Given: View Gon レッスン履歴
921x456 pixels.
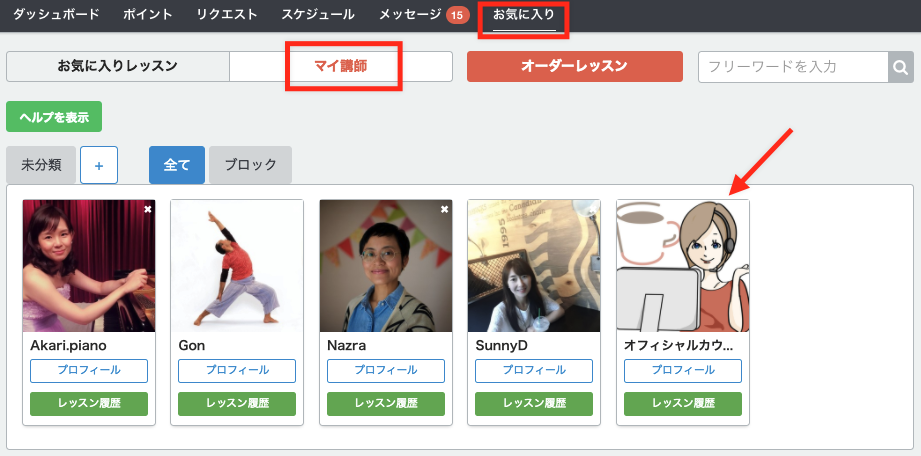Looking at the screenshot, I should click(237, 404).
